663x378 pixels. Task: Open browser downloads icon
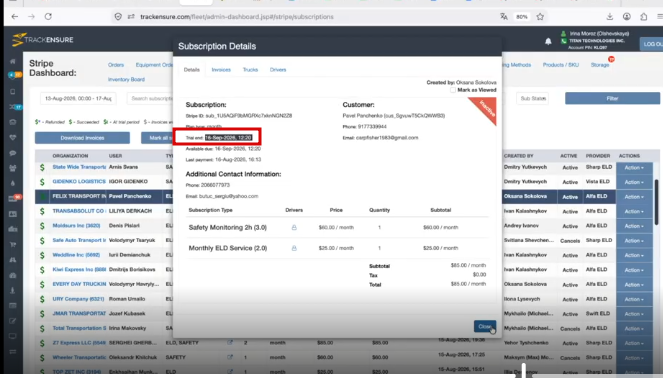[610, 16]
